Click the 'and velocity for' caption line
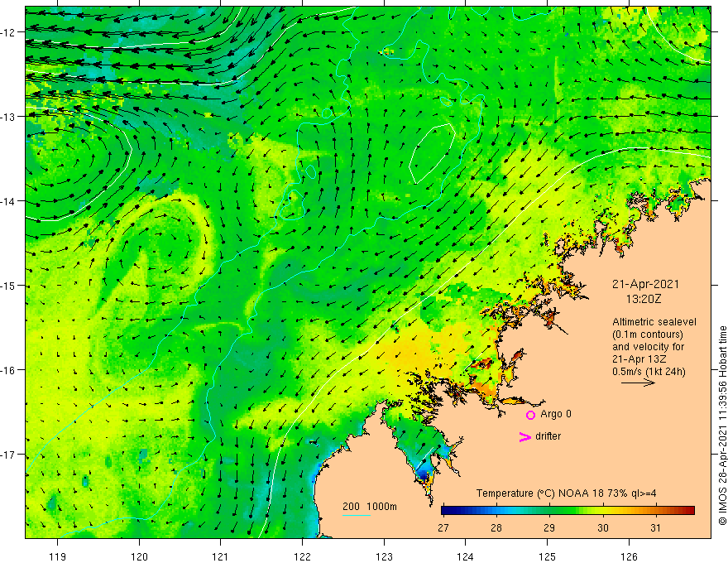Screen dimensions: 728x563 pos(648,347)
